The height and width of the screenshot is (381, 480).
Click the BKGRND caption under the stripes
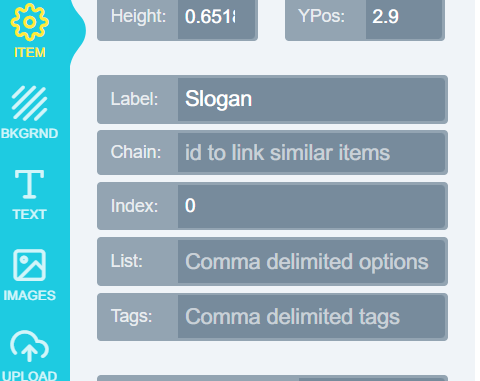29,133
